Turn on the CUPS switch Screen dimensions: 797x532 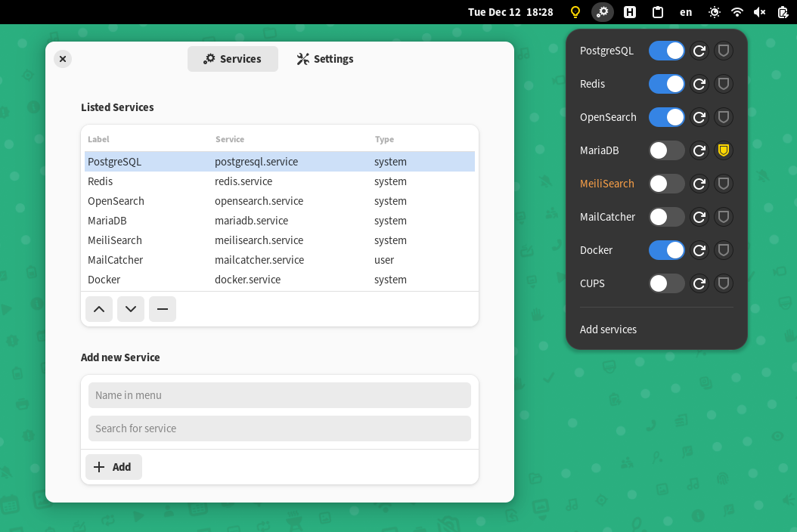[x=667, y=283]
